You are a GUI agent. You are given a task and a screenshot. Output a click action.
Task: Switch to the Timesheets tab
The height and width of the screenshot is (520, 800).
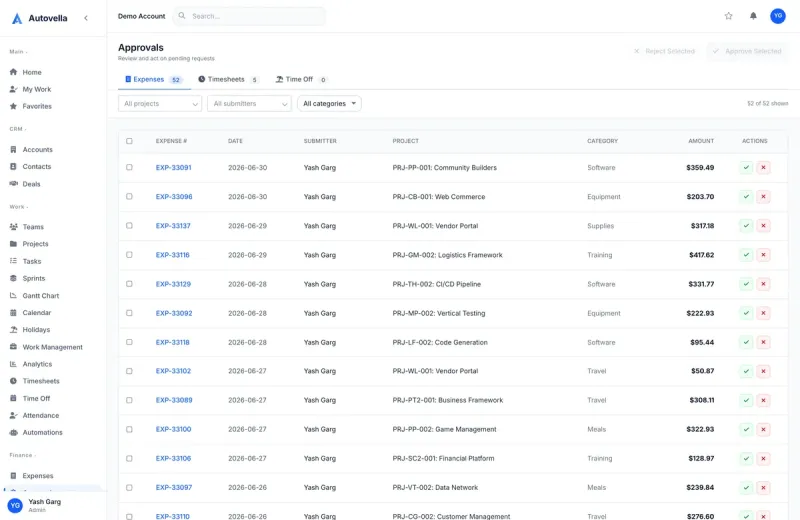pos(229,80)
